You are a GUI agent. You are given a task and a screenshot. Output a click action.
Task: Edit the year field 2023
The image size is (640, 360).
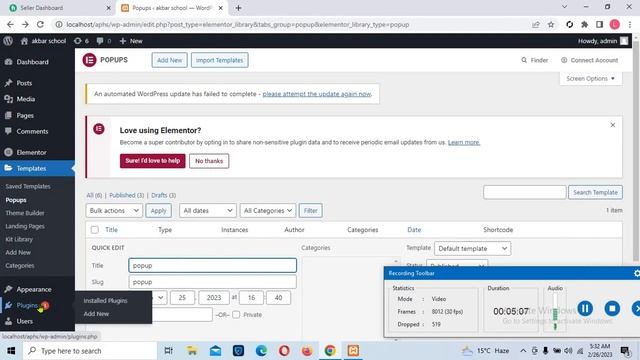(x=213, y=298)
